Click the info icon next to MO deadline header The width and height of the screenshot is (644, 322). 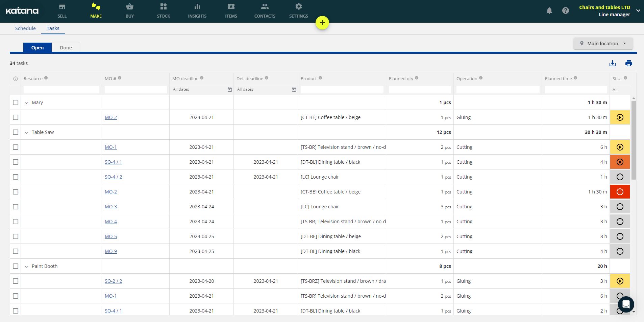[x=202, y=78]
